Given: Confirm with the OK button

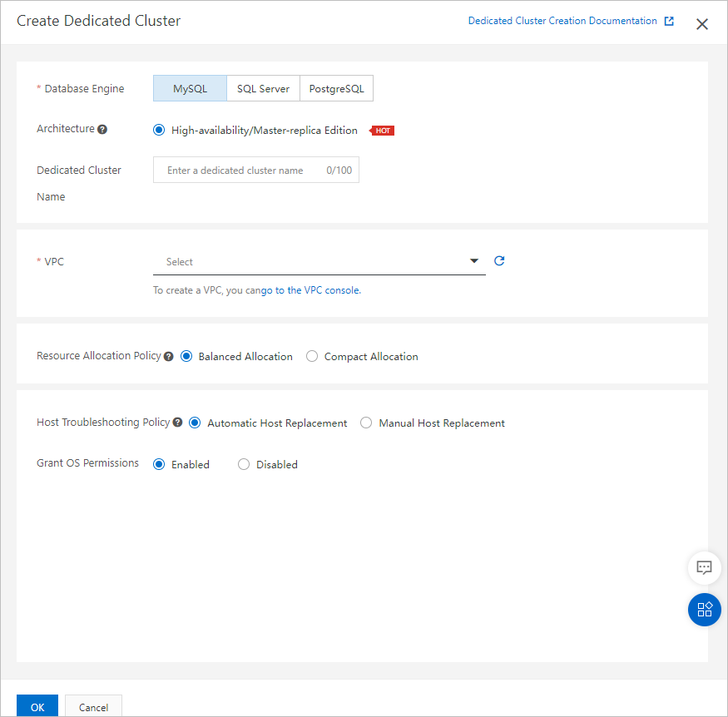Looking at the screenshot, I should (37, 706).
